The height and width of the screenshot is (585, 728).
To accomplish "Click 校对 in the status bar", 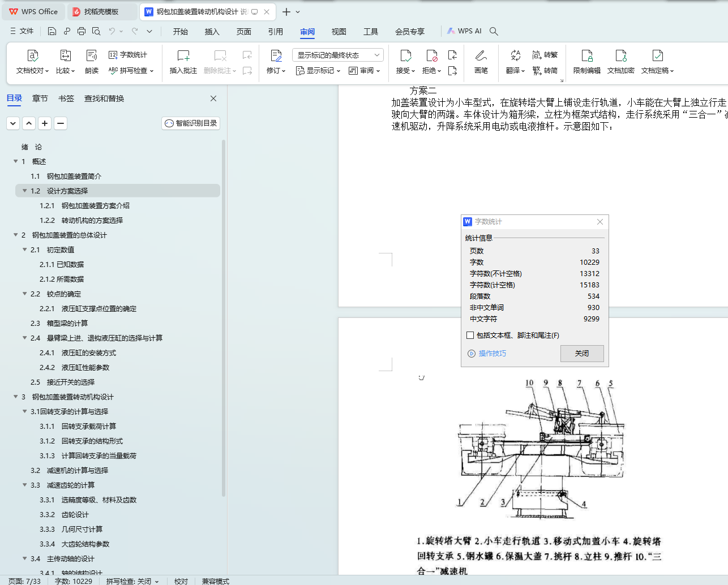I will pyautogui.click(x=181, y=581).
